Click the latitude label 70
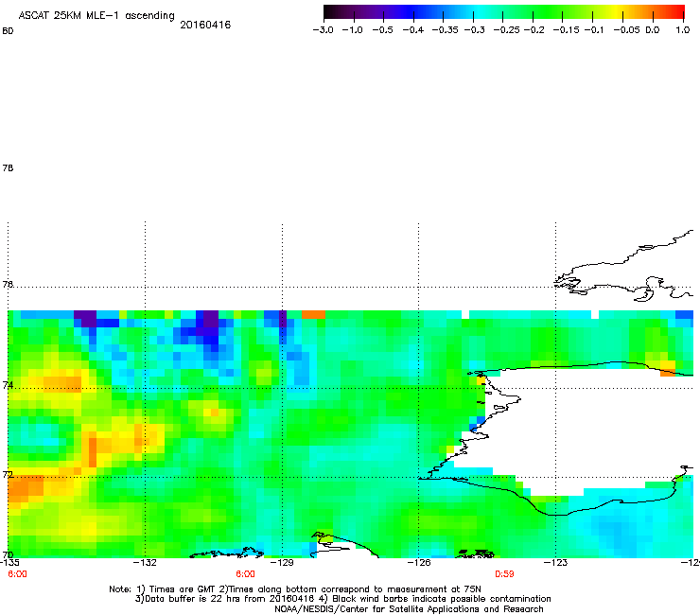This screenshot has width=700, height=615. 8,555
